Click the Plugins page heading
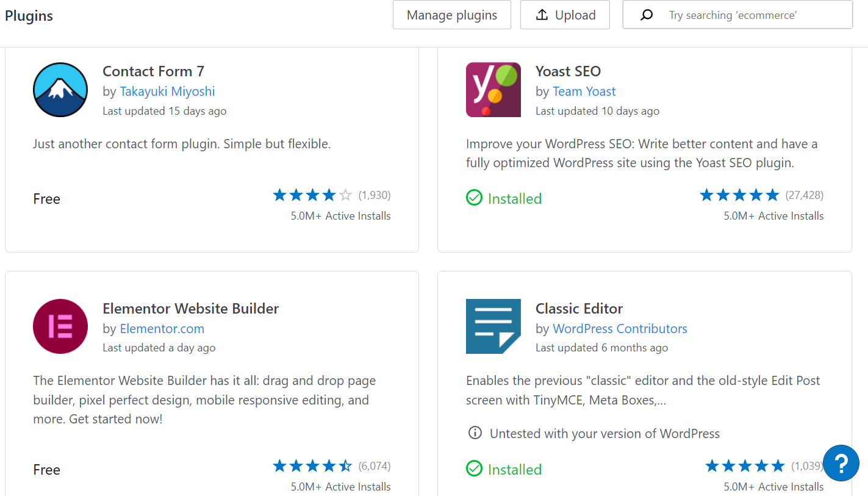The height and width of the screenshot is (496, 868). tap(29, 16)
